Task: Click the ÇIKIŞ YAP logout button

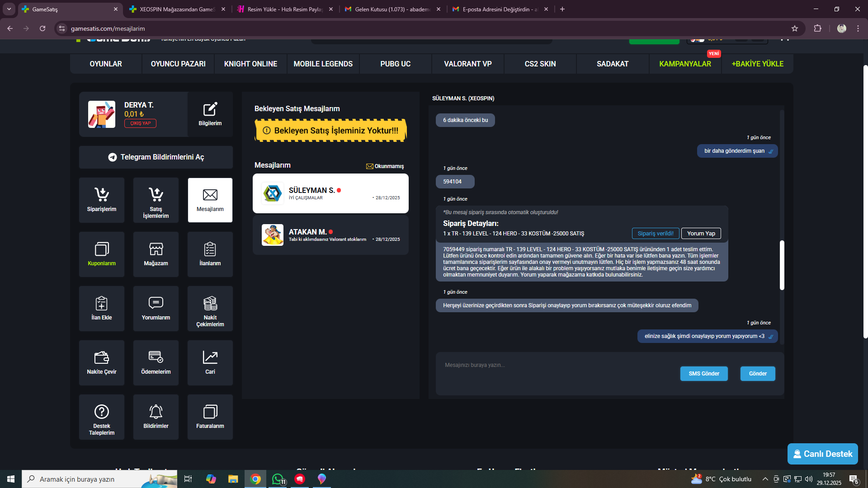Action: 140,123
